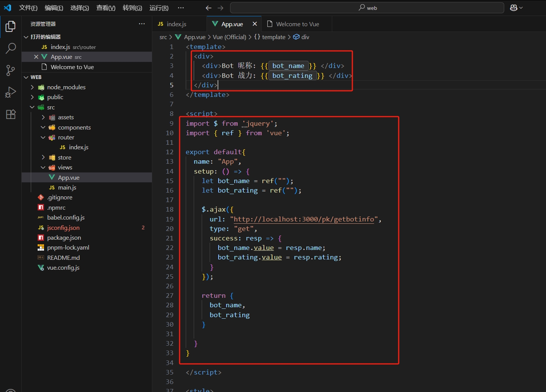Switch to the index.js tab
Screen dimensions: 546x392
(x=176, y=24)
